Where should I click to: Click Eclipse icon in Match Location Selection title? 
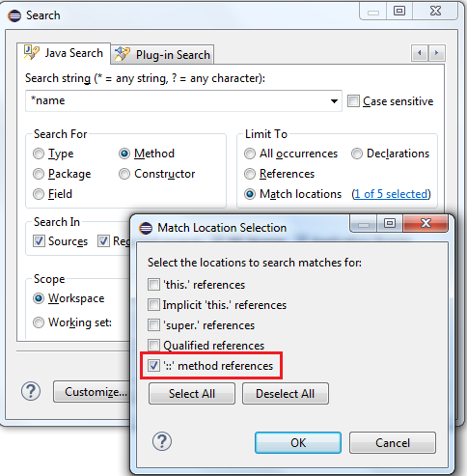coord(146,228)
